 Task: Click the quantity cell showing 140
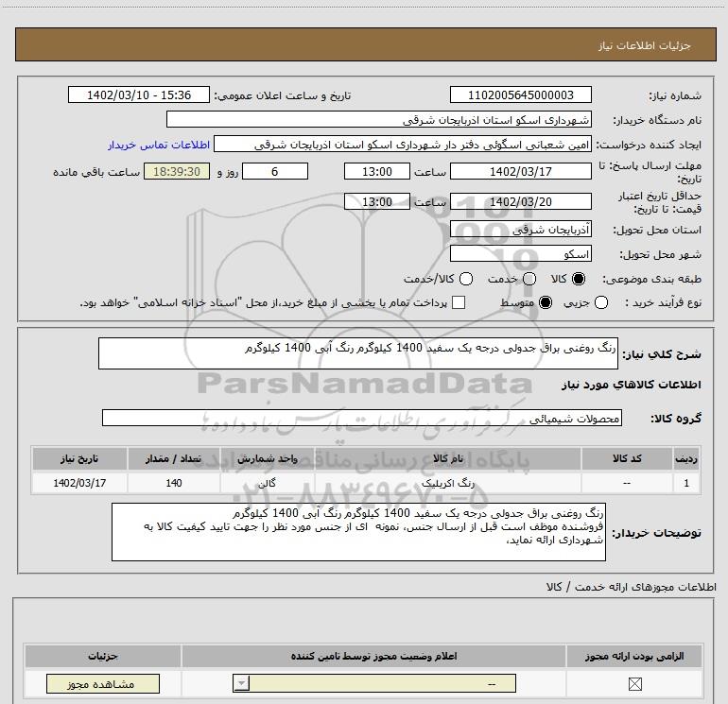click(x=174, y=483)
